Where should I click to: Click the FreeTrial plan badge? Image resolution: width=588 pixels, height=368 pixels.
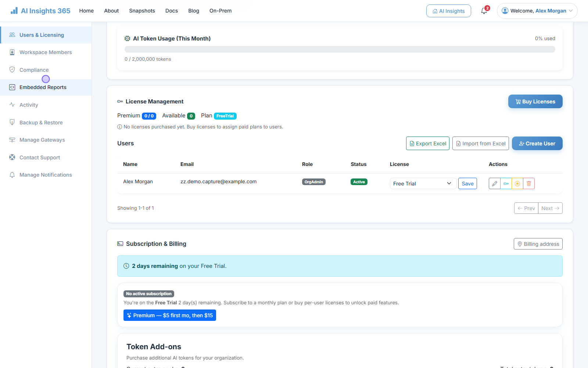225,116
